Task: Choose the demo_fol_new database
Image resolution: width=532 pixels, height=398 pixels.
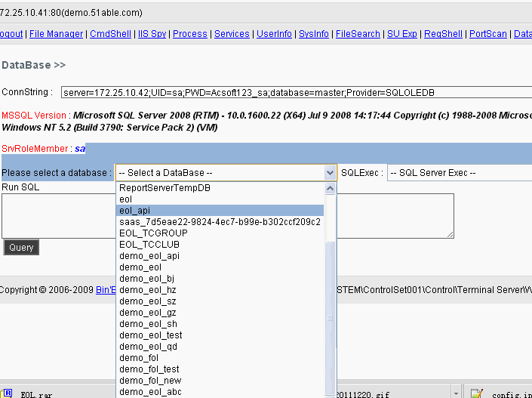Action: point(220,381)
